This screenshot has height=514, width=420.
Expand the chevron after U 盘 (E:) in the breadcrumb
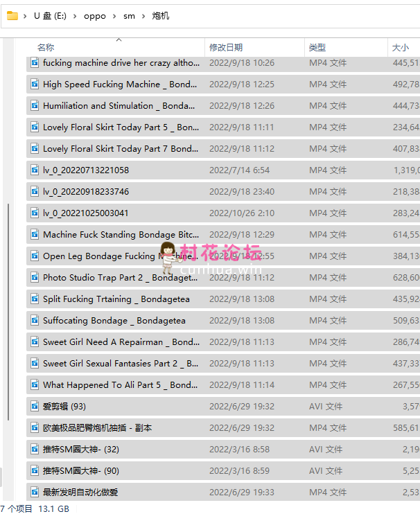pos(75,16)
